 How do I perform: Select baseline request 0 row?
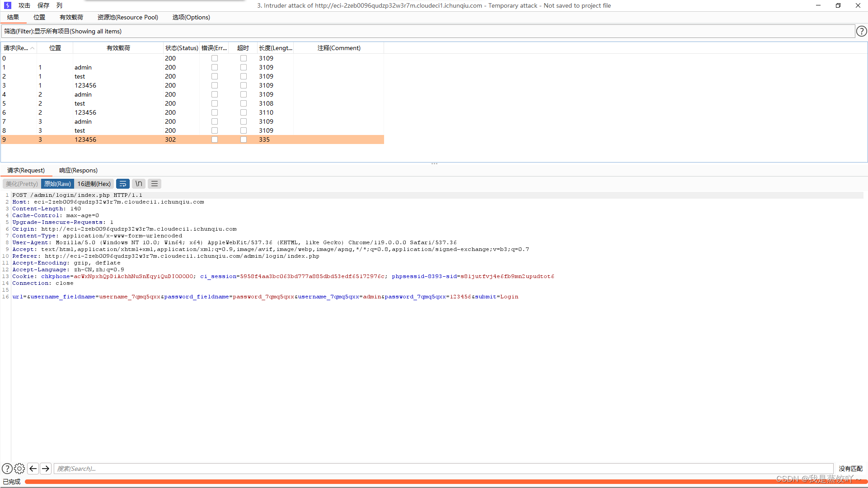point(192,58)
